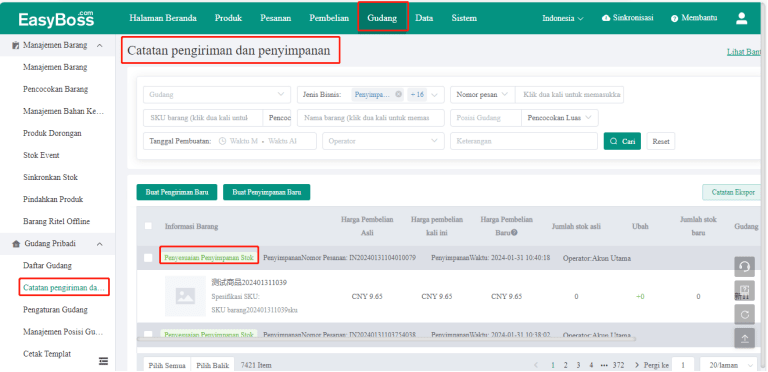Collapse the Manajemen Barang section chevron
The image size is (768, 372).
(x=100, y=45)
